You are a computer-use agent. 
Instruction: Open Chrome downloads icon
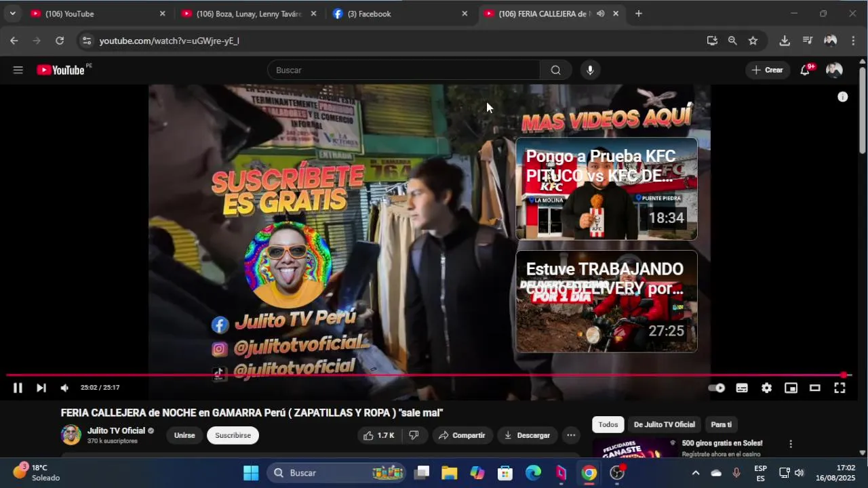click(x=785, y=41)
